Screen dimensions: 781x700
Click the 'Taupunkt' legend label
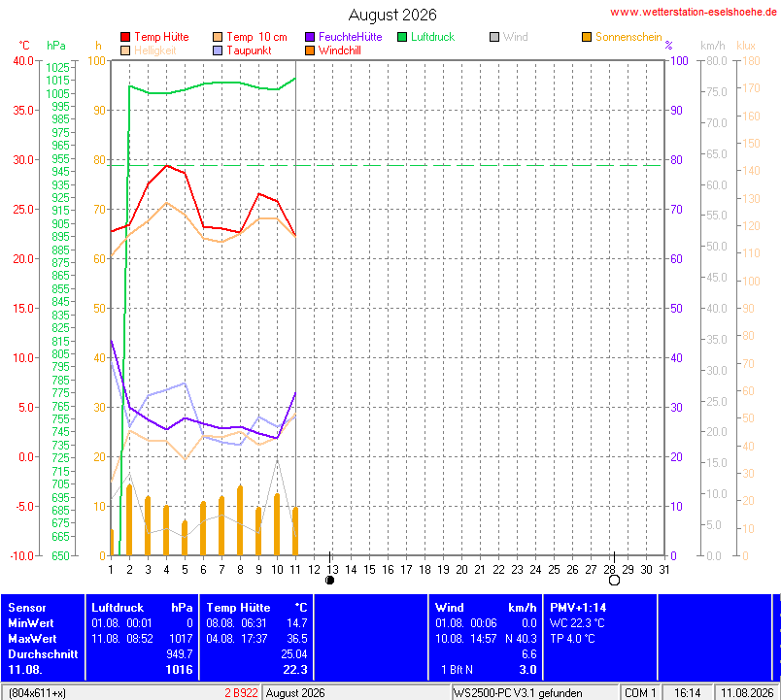pyautogui.click(x=249, y=50)
